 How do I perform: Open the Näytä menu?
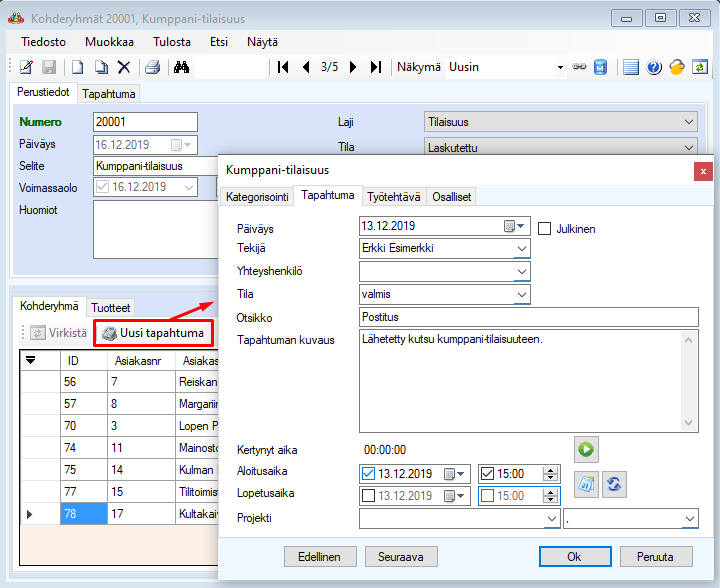click(262, 42)
